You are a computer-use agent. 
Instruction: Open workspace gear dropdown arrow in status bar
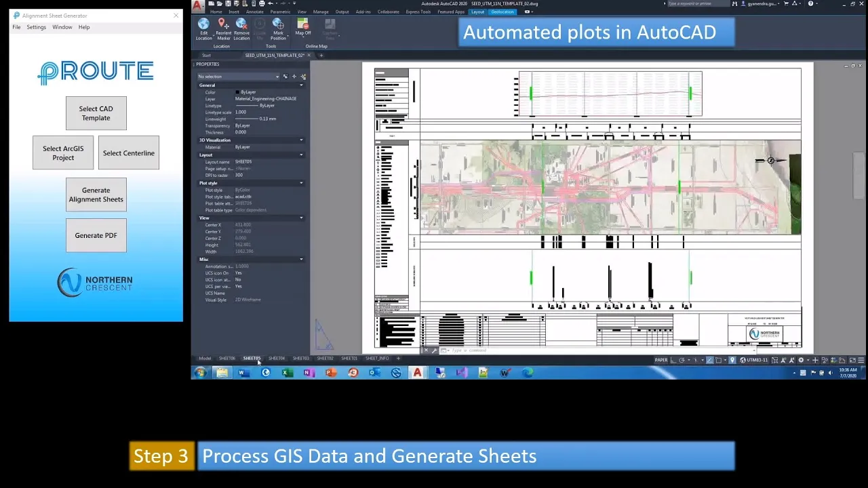click(808, 360)
